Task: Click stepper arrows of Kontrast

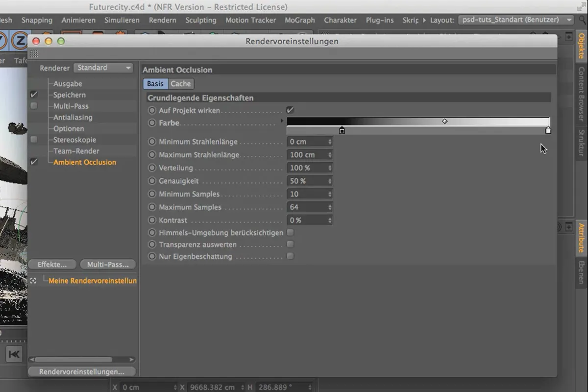Action: pyautogui.click(x=330, y=220)
